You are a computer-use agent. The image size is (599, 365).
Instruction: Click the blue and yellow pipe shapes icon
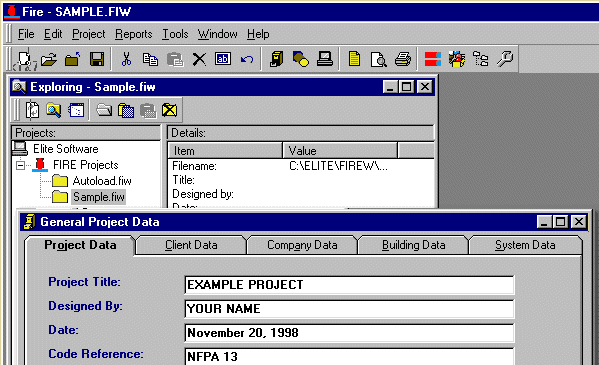pyautogui.click(x=301, y=59)
